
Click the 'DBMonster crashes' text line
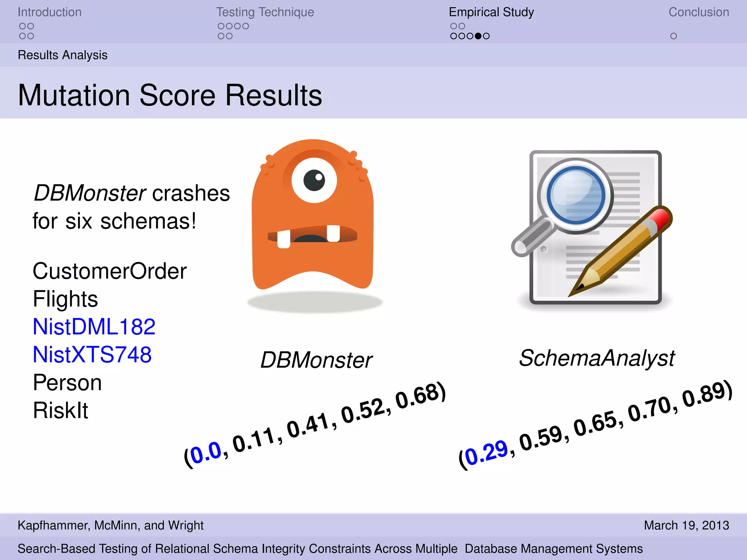click(x=132, y=193)
